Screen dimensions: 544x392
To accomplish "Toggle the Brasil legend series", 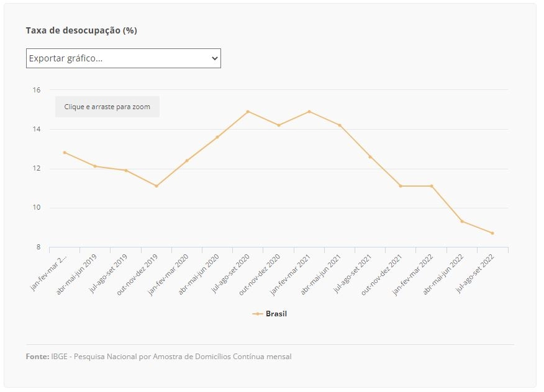I will [270, 314].
